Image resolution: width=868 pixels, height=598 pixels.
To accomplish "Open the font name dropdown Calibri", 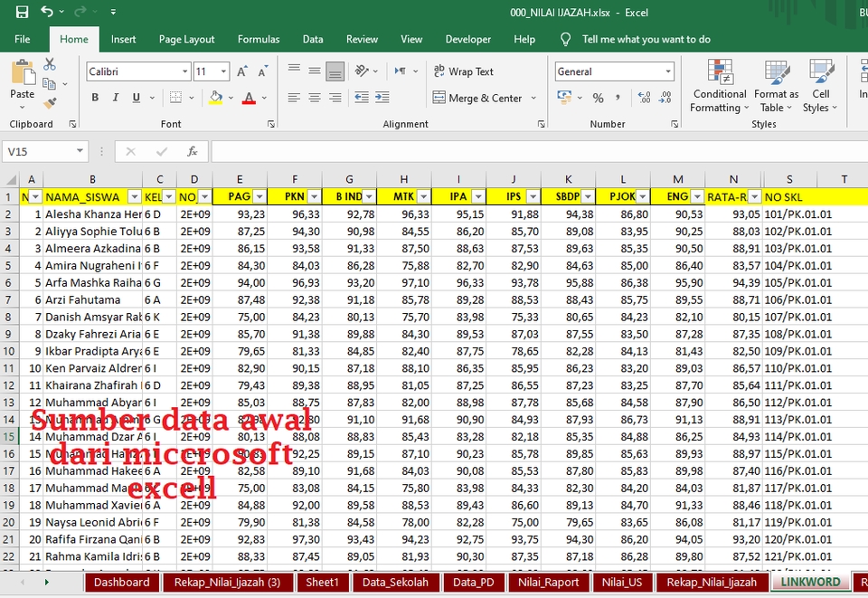I will [x=184, y=71].
